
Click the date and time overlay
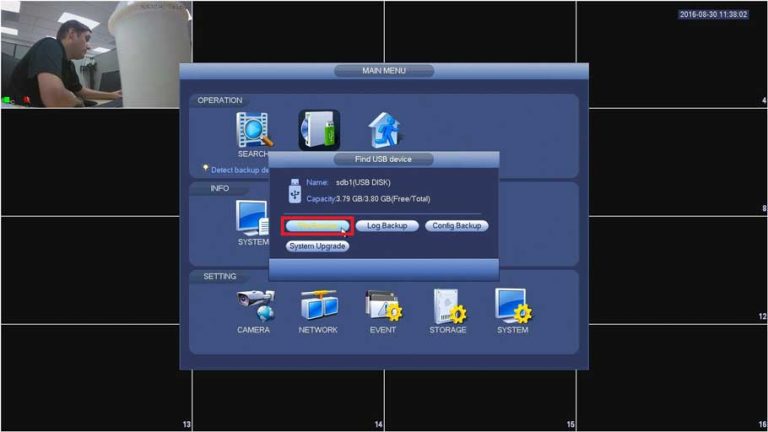click(x=713, y=14)
